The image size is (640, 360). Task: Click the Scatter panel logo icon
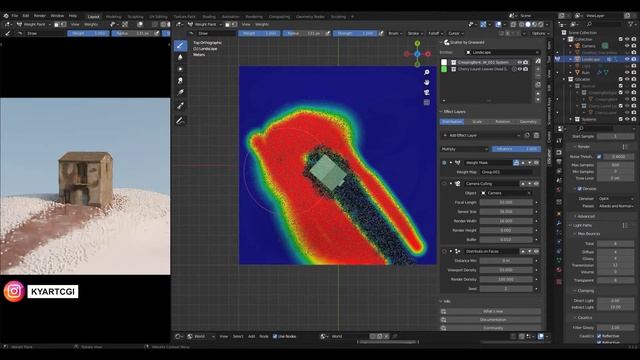[x=447, y=42]
